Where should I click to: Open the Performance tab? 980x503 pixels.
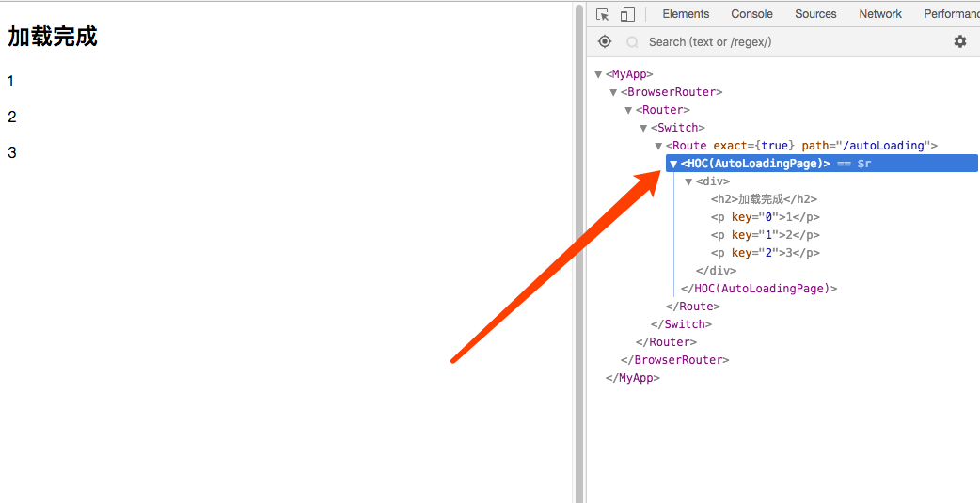951,14
